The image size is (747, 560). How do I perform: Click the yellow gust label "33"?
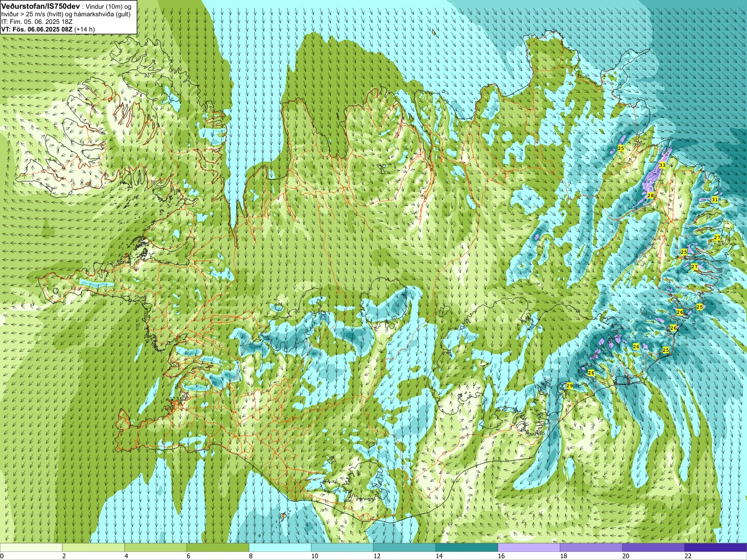(x=662, y=166)
